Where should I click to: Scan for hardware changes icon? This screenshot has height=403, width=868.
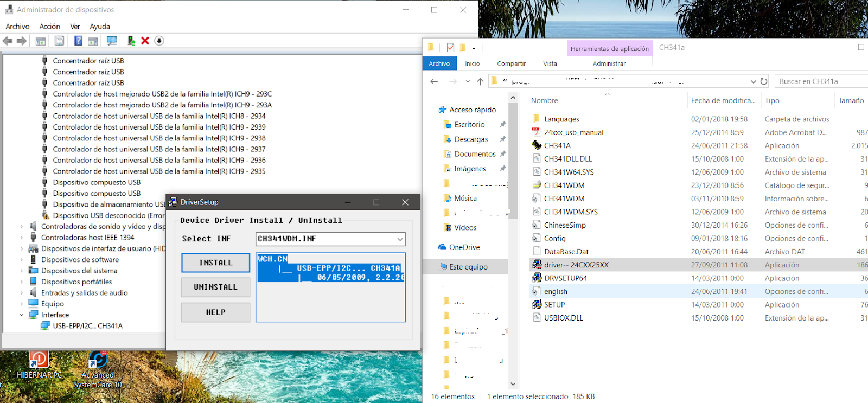click(112, 41)
